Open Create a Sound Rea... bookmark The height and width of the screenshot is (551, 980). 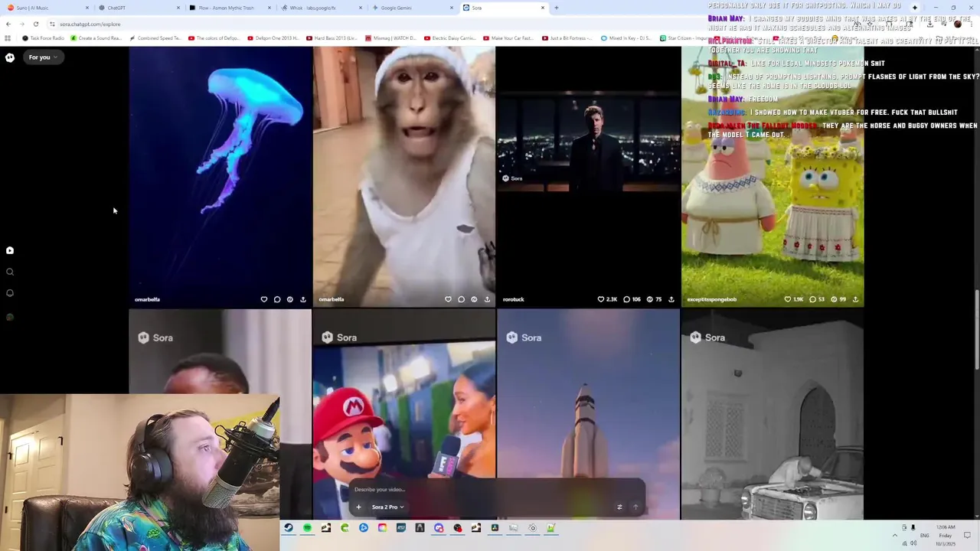click(x=96, y=37)
